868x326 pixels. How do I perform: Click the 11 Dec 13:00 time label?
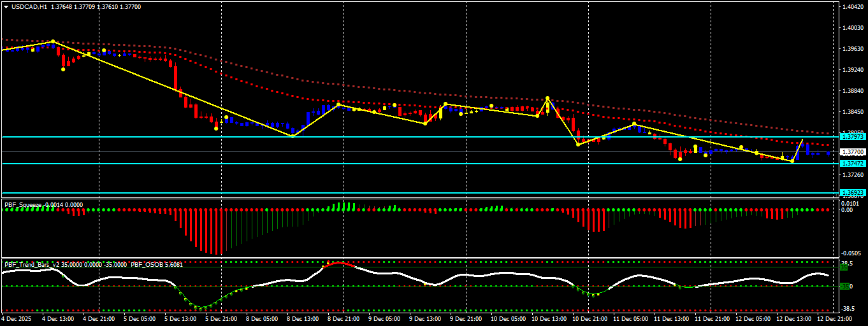671,318
